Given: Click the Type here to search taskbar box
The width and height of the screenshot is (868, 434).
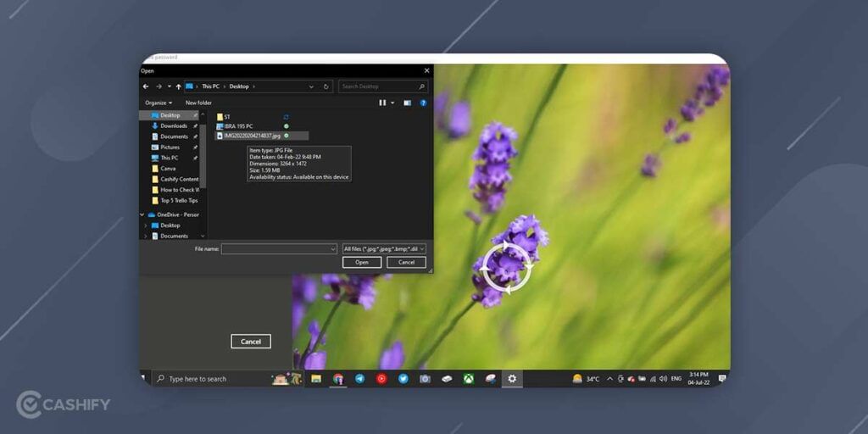Looking at the screenshot, I should (227, 379).
